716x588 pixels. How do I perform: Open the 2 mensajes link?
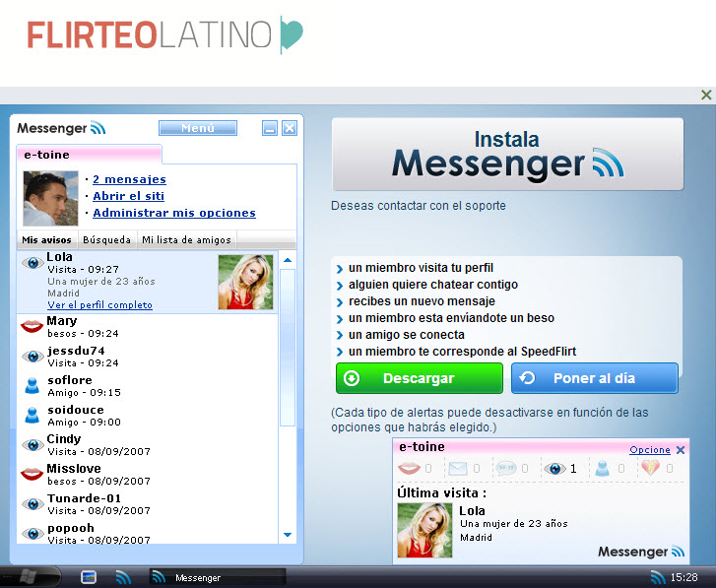[x=129, y=179]
